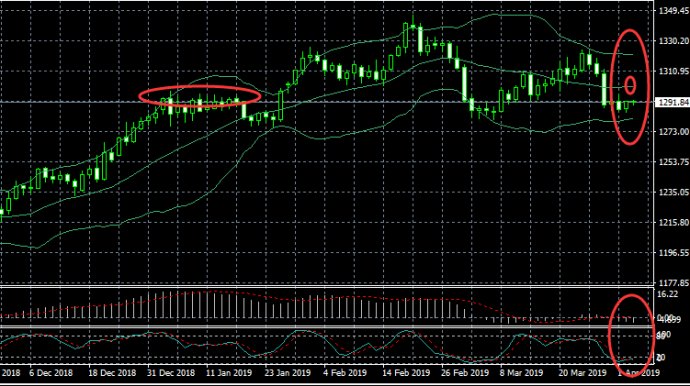Viewport: 690px width, 386px height.
Task: Select the 26 Feb 2019 date label
Action: coord(465,373)
